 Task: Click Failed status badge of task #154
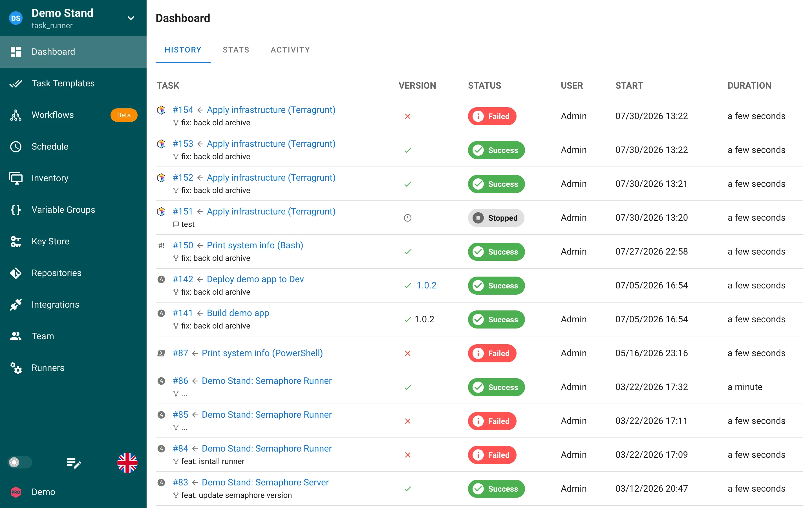pos(492,116)
